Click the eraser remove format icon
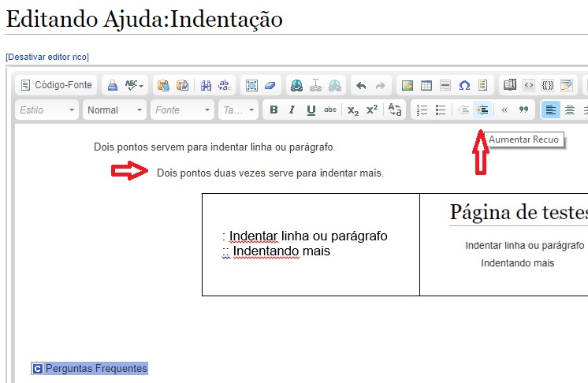The image size is (588, 383). pyautogui.click(x=270, y=85)
